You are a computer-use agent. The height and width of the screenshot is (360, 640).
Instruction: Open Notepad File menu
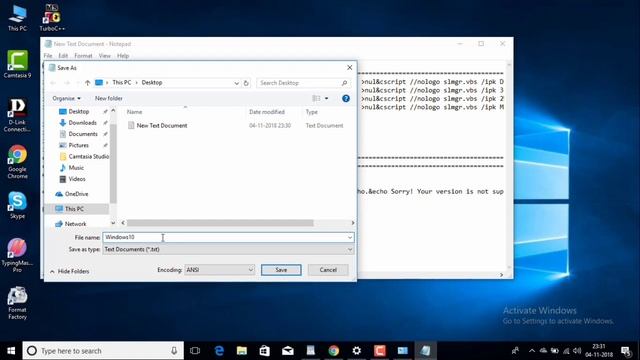pos(48,56)
